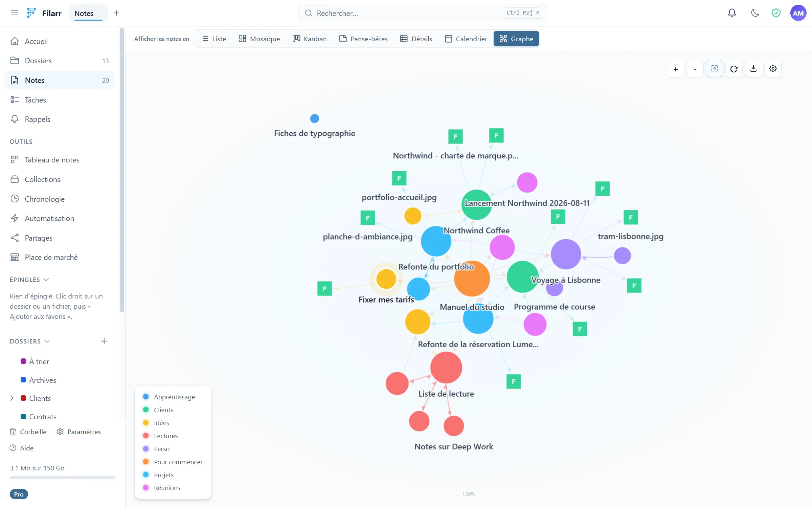Refresh the graph layout
Image resolution: width=812 pixels, height=508 pixels.
tap(734, 69)
